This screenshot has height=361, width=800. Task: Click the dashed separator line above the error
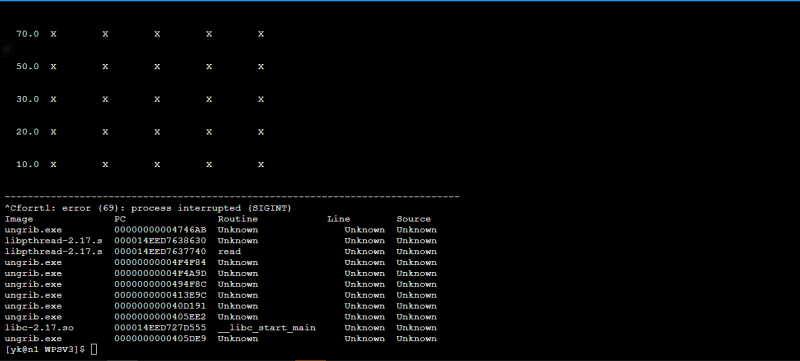(x=232, y=197)
